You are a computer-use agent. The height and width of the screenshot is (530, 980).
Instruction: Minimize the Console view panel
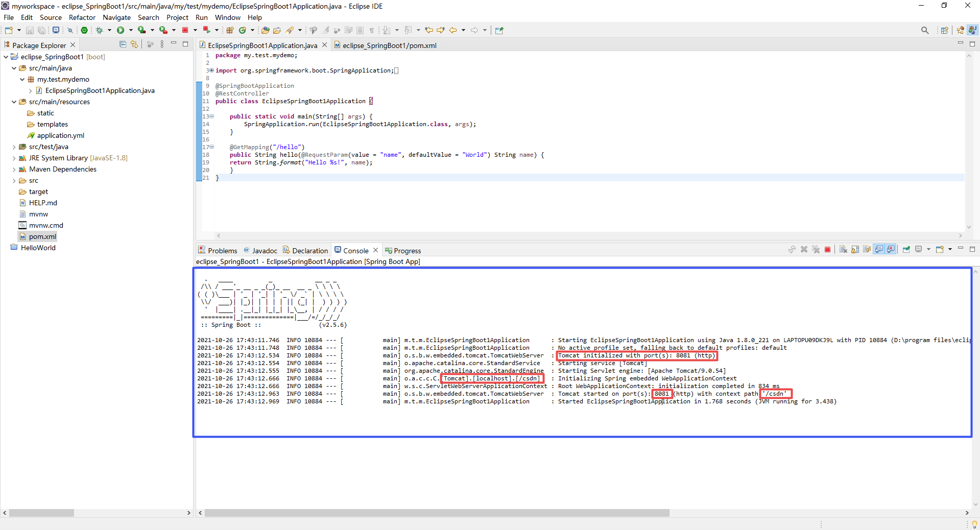tap(960, 249)
